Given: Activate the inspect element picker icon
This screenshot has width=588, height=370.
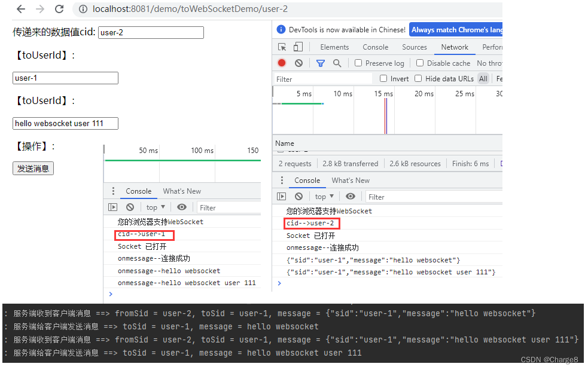Looking at the screenshot, I should tap(282, 47).
